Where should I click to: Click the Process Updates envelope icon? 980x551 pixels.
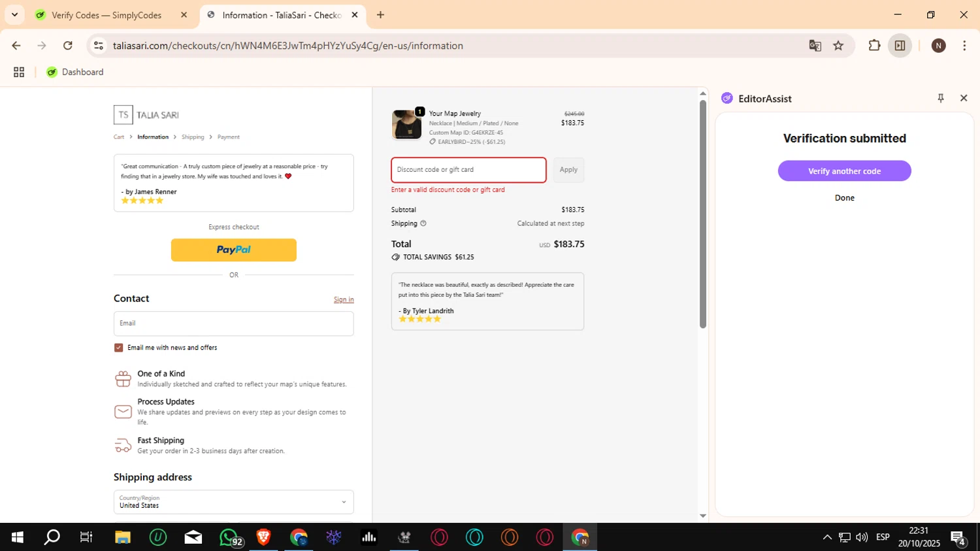pos(123,412)
